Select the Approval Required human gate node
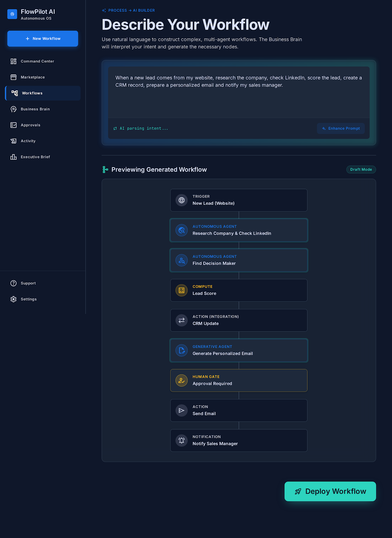Viewport: 392px width, 538px height. click(x=239, y=381)
